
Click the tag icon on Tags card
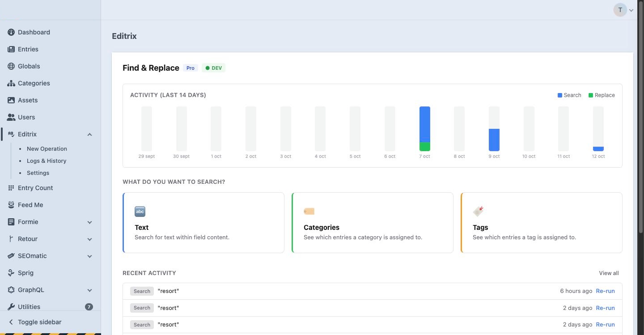pyautogui.click(x=478, y=211)
